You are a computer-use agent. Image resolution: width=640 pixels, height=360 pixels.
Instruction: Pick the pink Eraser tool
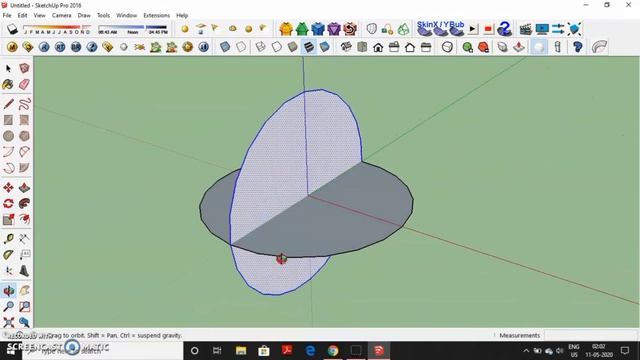point(24,84)
